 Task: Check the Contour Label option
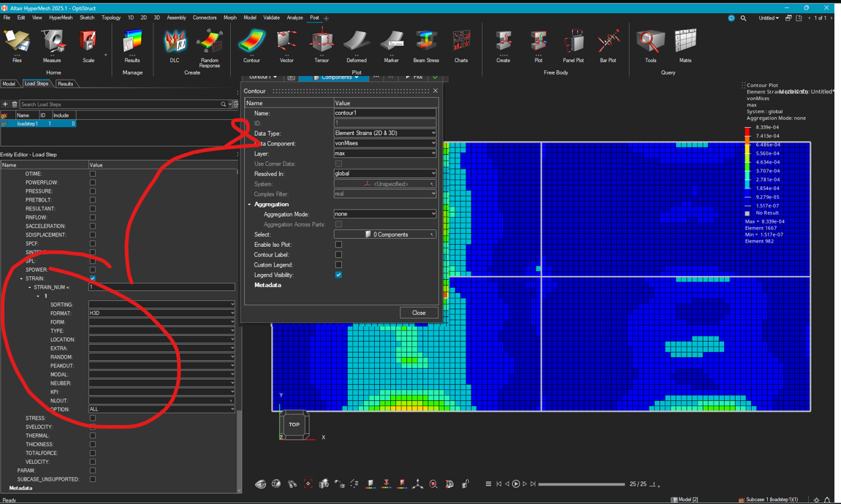coord(338,255)
